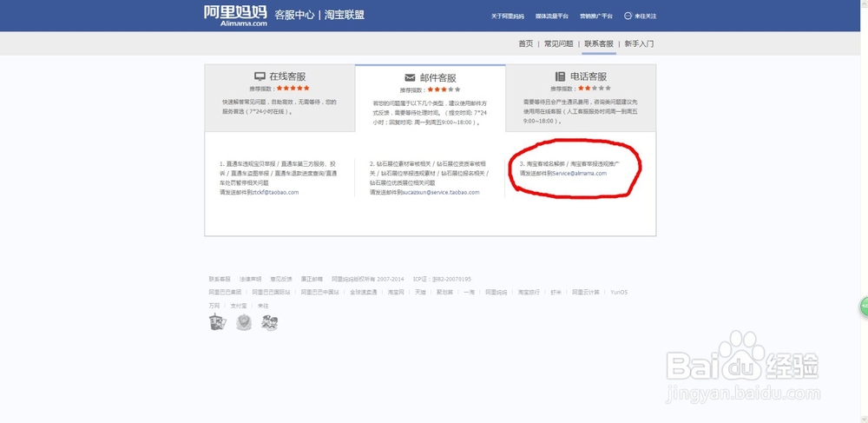Click the five-star rating under 在线客服
The height and width of the screenshot is (423, 868).
(x=293, y=88)
